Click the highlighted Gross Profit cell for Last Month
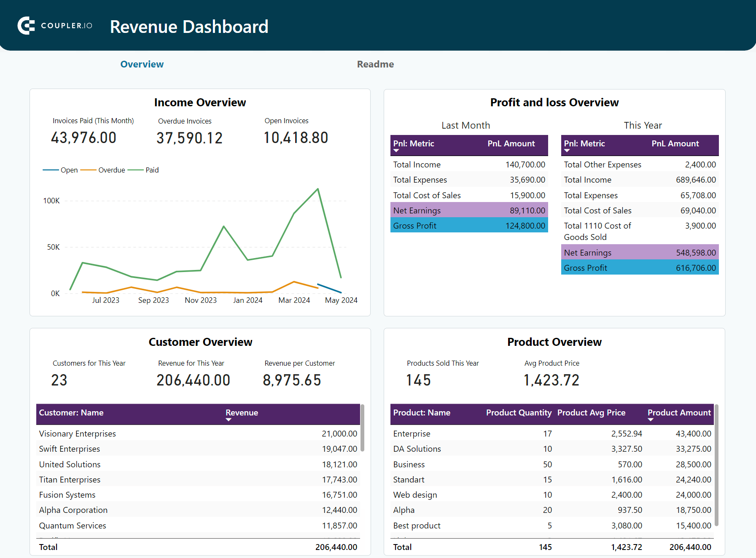The width and height of the screenshot is (756, 558). coord(469,225)
